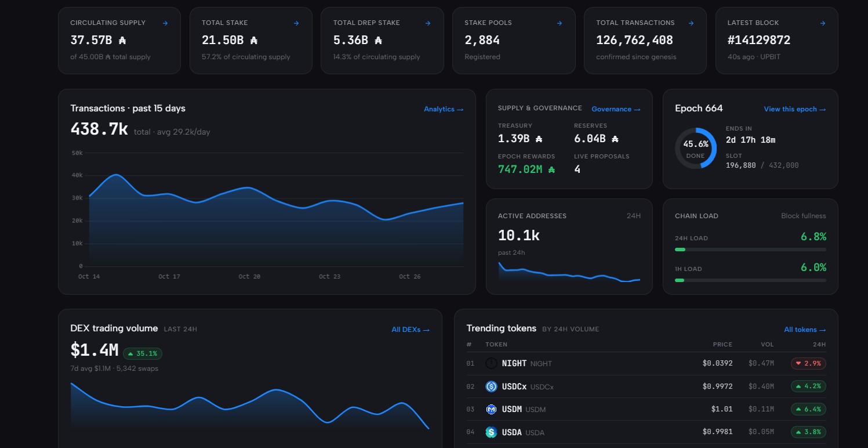Open the Circulating Supply card arrow
The width and height of the screenshot is (868, 448).
165,23
